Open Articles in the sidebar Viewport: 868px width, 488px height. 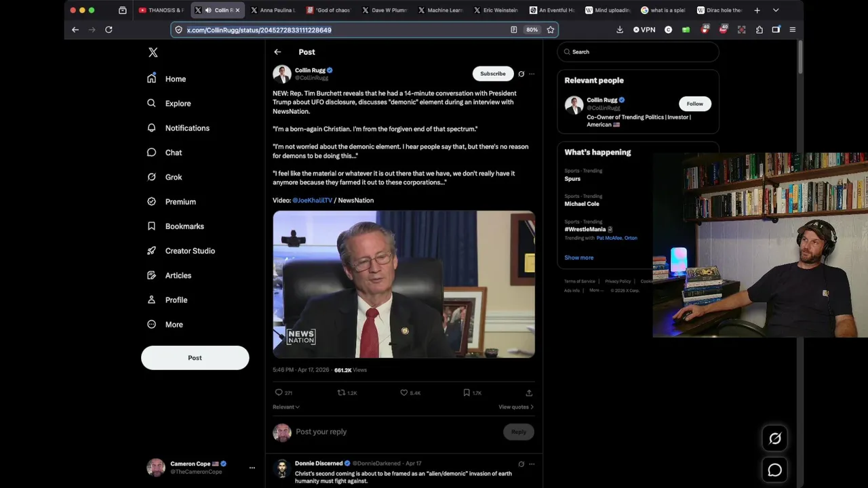169,275
